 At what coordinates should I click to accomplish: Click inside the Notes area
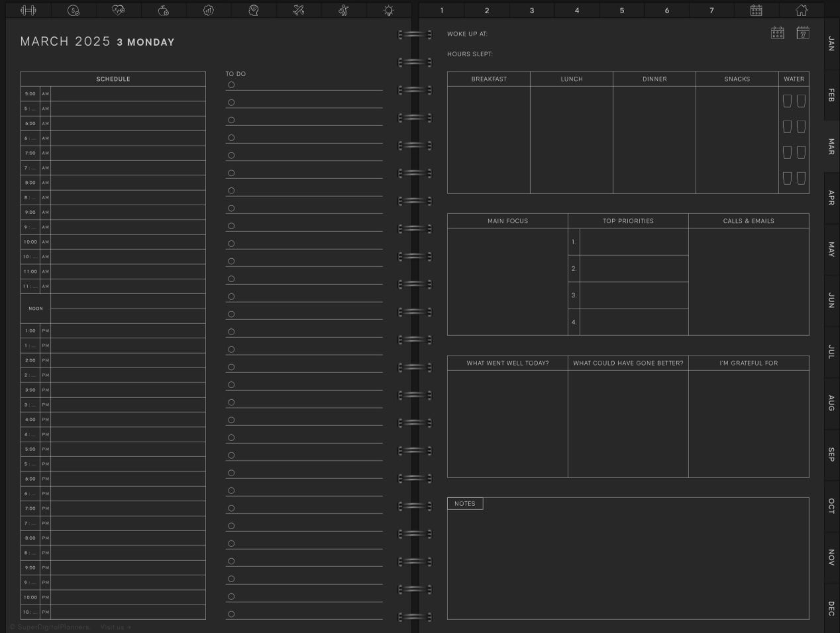tap(627, 563)
